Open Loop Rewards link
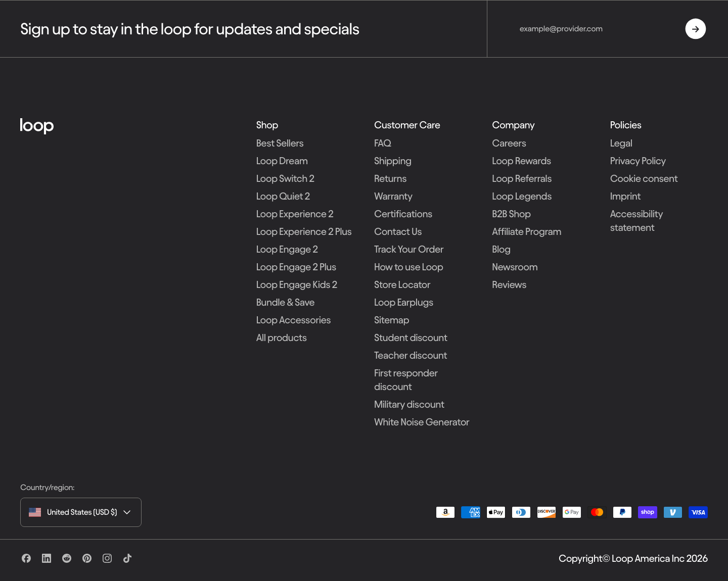Image resolution: width=728 pixels, height=581 pixels. click(x=522, y=161)
